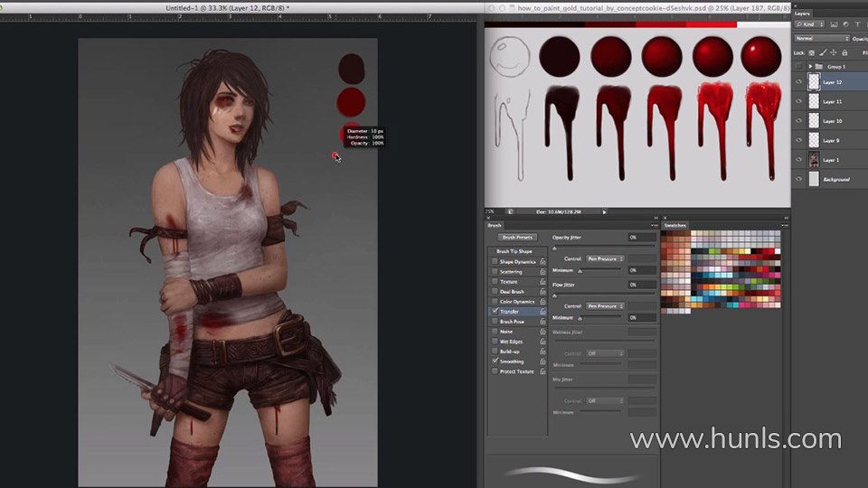
Task: Click the lock icon beside Noise
Action: (542, 331)
